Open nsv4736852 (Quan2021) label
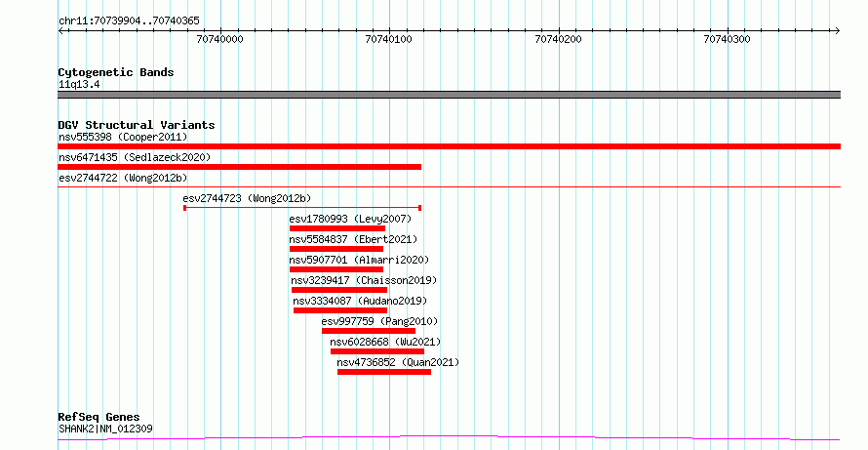This screenshot has height=450, width=868. tap(398, 362)
